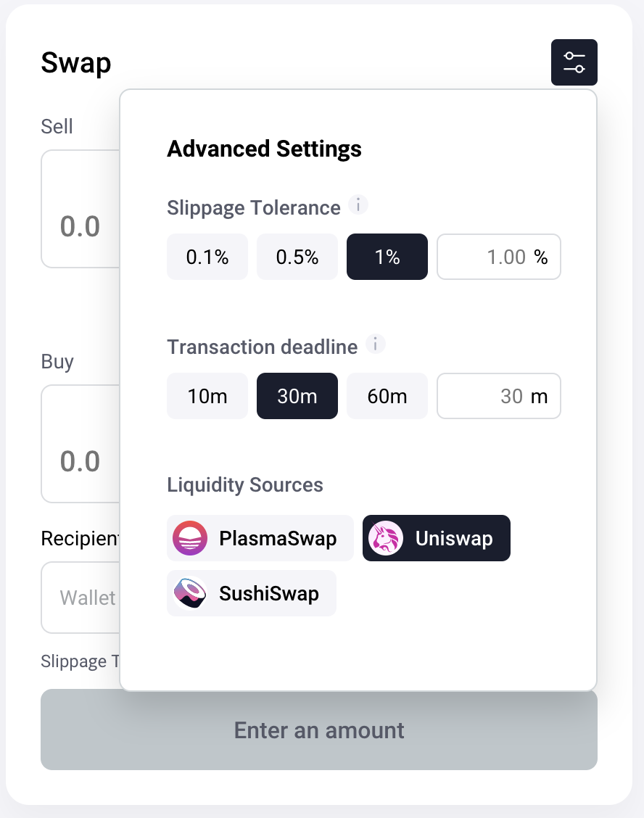644x818 pixels.
Task: Click the Transaction deadline info icon
Action: coord(375,344)
